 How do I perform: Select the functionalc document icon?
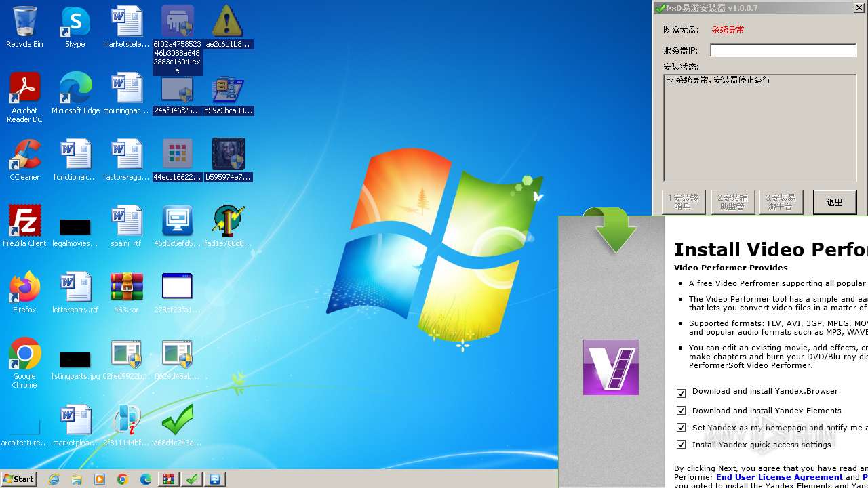click(75, 160)
